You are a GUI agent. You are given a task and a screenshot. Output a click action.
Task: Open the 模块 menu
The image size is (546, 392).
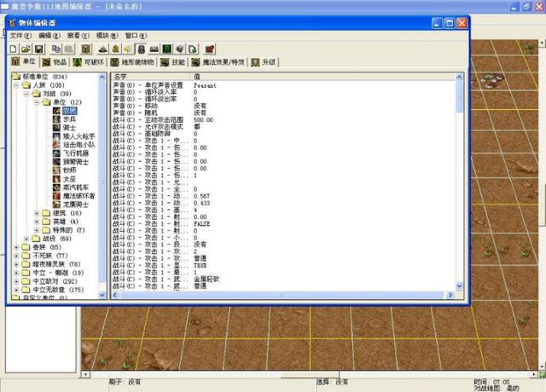tap(106, 36)
